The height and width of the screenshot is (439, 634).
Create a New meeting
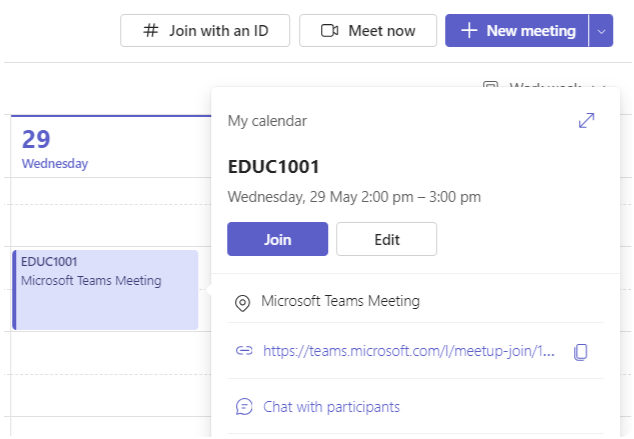(x=517, y=31)
